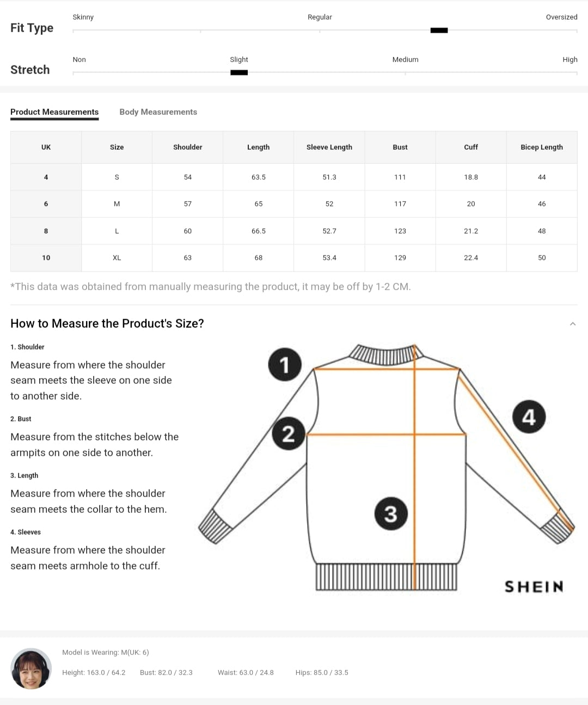Click the Bicep Length column header
This screenshot has width=588, height=705.
(542, 147)
